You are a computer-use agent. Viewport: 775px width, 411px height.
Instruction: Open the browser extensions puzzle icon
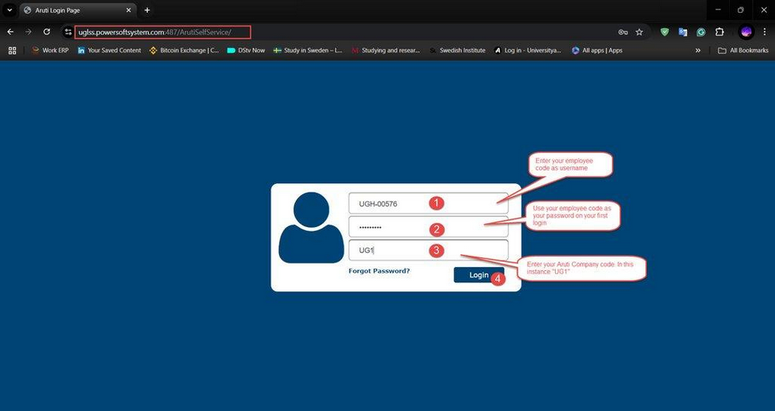click(x=719, y=32)
